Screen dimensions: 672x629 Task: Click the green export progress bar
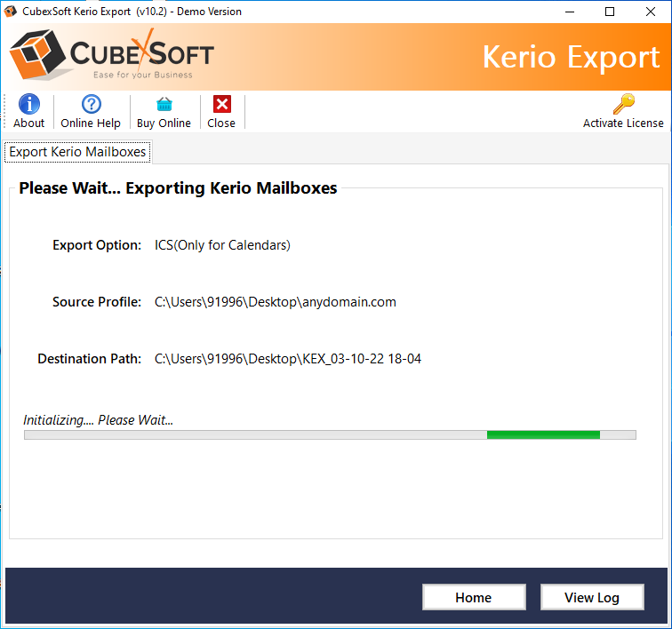pos(330,435)
